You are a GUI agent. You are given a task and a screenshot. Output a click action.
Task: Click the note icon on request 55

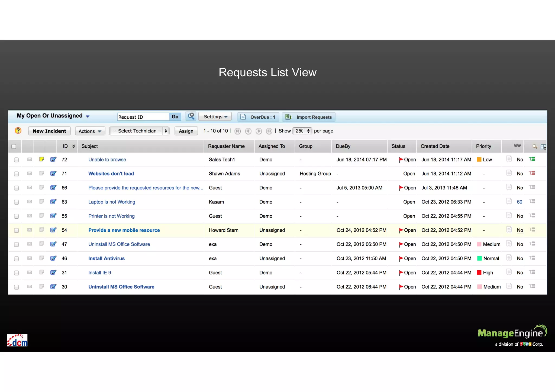coord(41,216)
